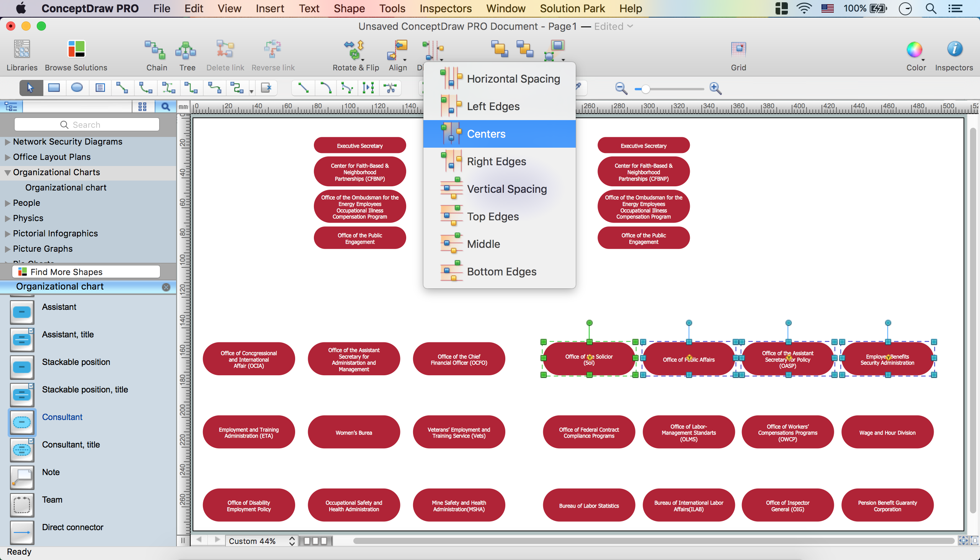The image size is (980, 560).
Task: Toggle the Grid display
Action: [x=738, y=49]
